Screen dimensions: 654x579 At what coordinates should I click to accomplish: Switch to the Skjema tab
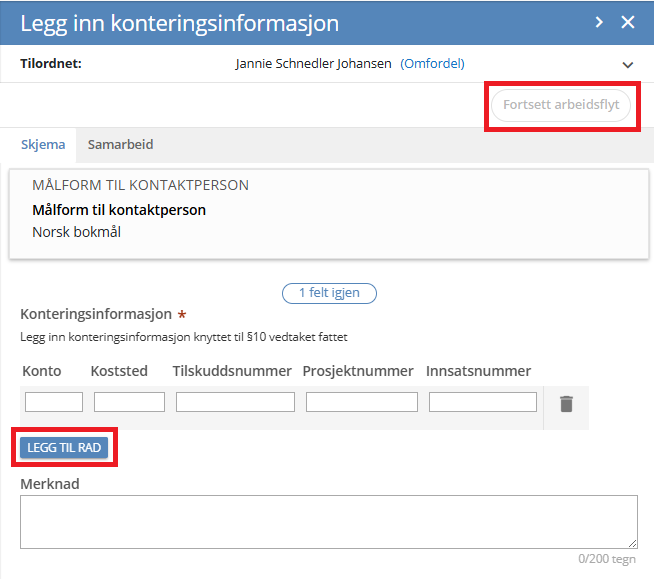pyautogui.click(x=43, y=144)
